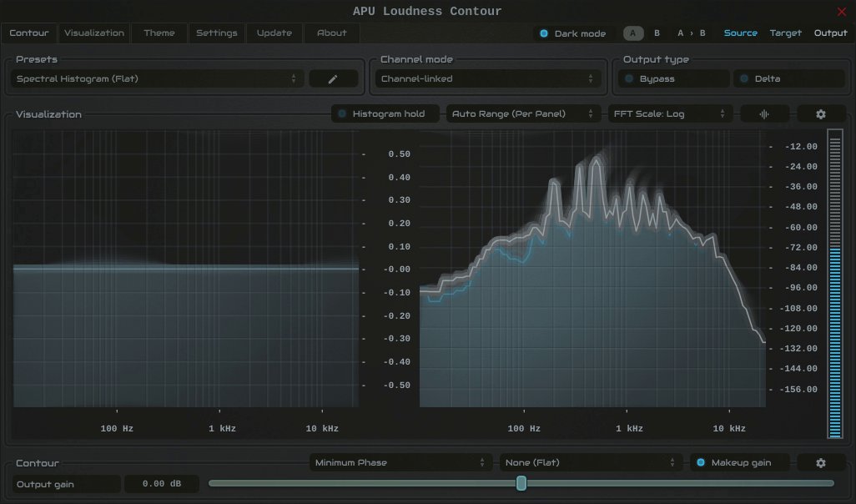Viewport: 856px width, 504px height.
Task: Click the waveform icon in Visualization bar
Action: (764, 114)
